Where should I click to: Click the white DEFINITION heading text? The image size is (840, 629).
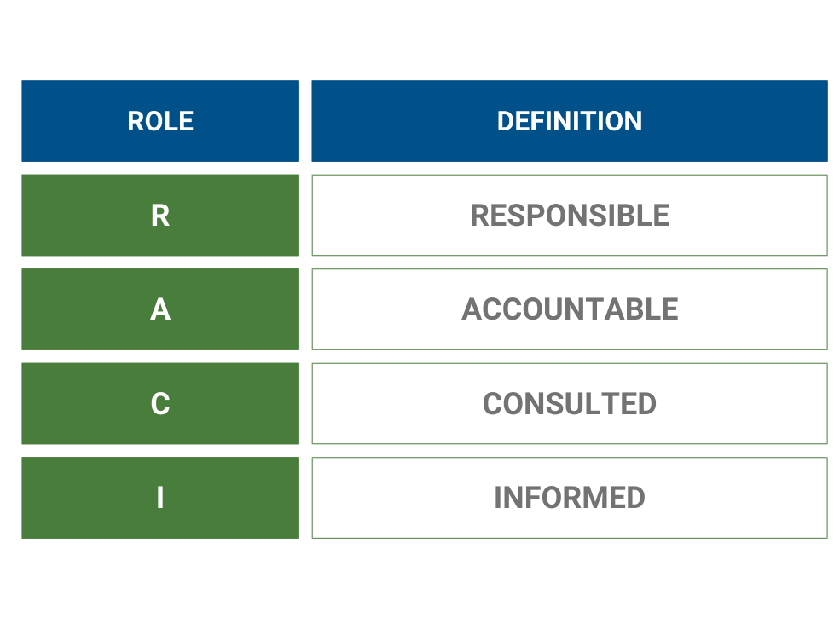tap(570, 121)
